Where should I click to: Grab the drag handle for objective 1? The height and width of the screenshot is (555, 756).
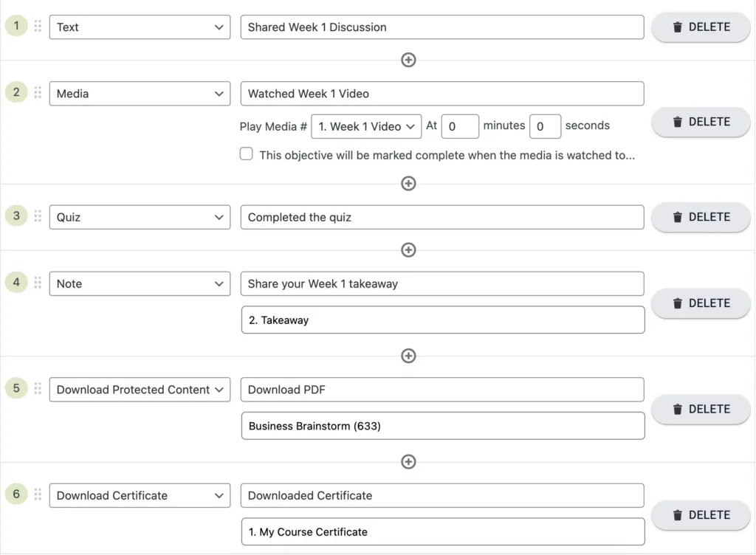pyautogui.click(x=38, y=27)
